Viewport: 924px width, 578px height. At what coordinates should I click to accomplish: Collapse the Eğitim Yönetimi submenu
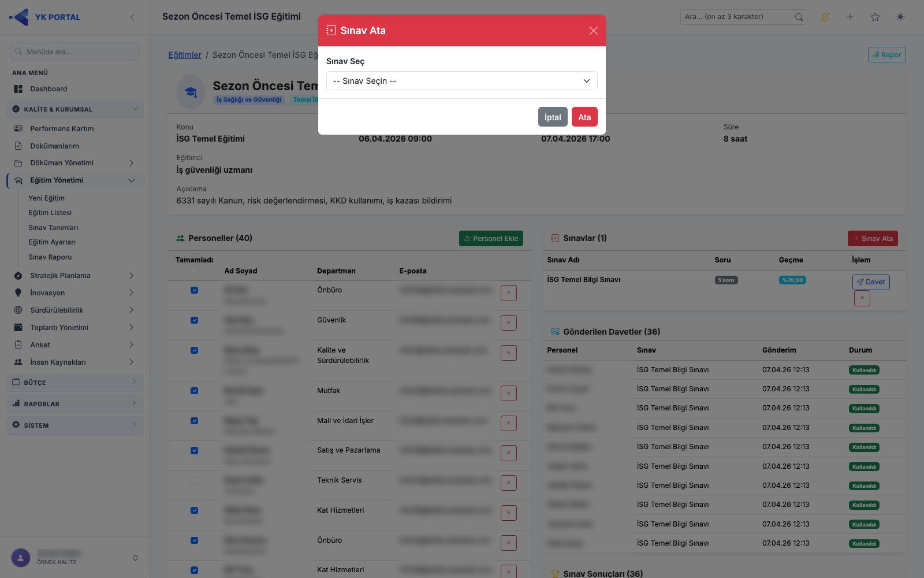pyautogui.click(x=75, y=180)
